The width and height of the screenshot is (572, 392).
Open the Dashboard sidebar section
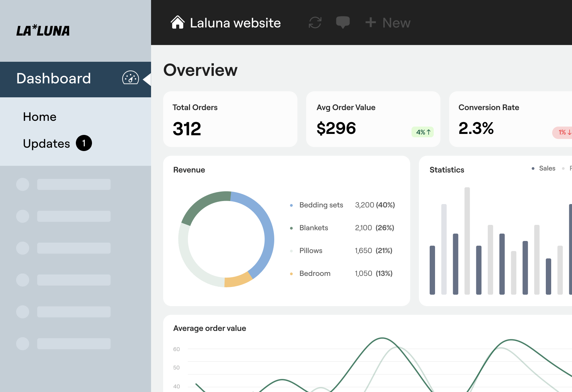coord(54,79)
